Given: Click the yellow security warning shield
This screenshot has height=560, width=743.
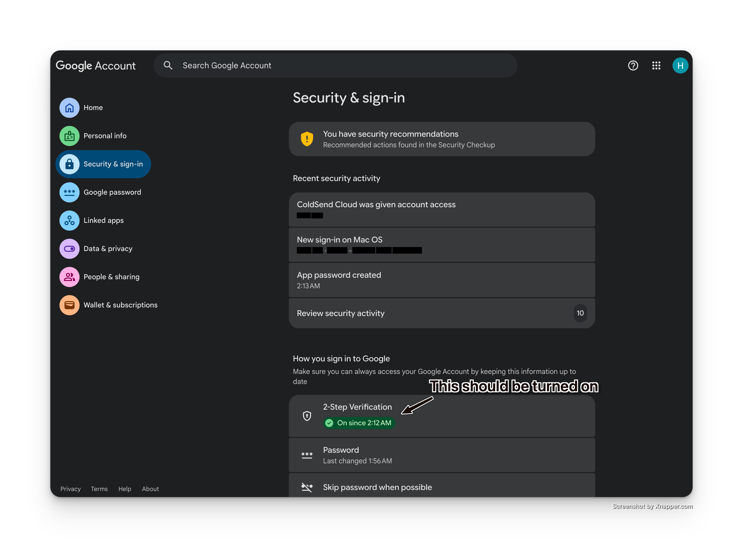Looking at the screenshot, I should (x=307, y=139).
